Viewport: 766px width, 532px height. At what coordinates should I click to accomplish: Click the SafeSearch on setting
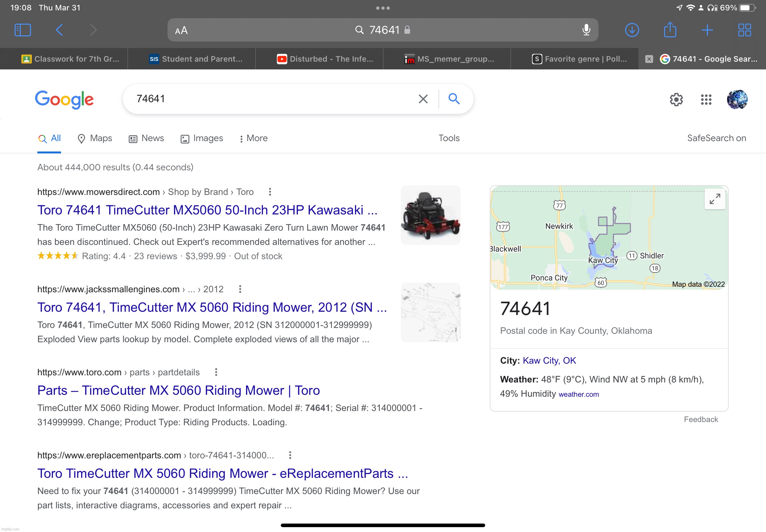[716, 138]
